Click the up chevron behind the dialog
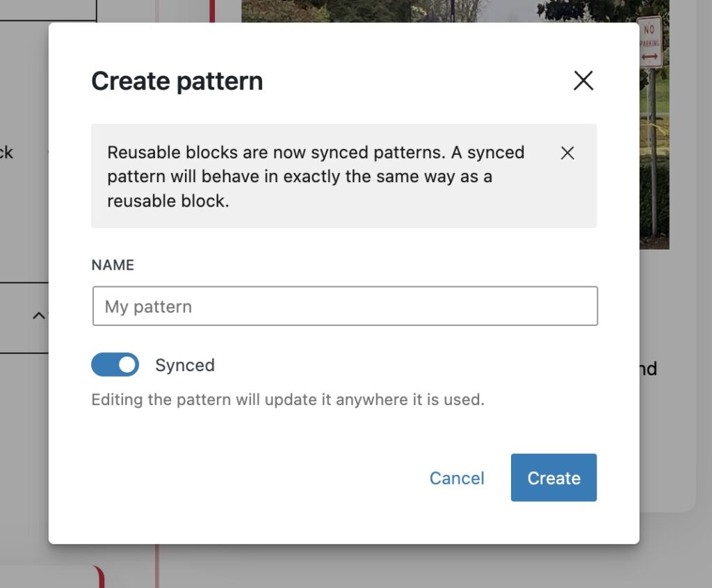The image size is (712, 588). pyautogui.click(x=39, y=316)
